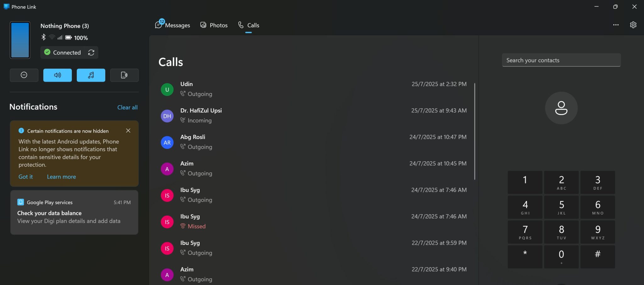Select Ibu Syg missed call entry
644x285 pixels.
tap(314, 221)
